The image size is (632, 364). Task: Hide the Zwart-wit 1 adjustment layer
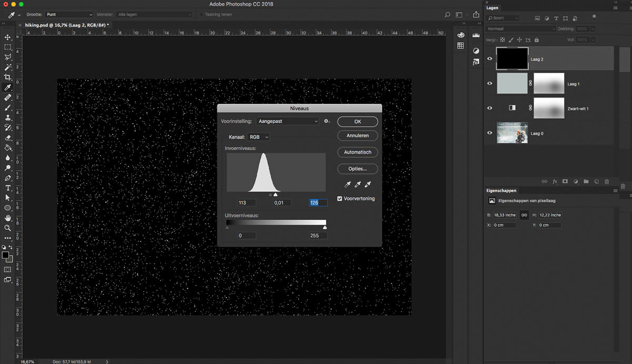(490, 108)
